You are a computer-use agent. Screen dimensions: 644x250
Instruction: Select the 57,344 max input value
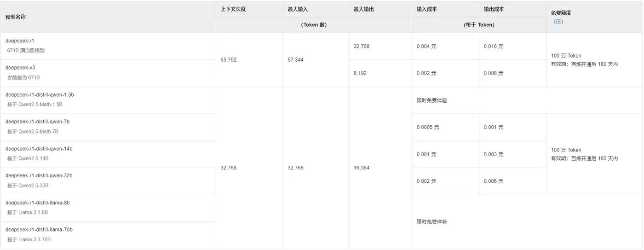tap(295, 60)
